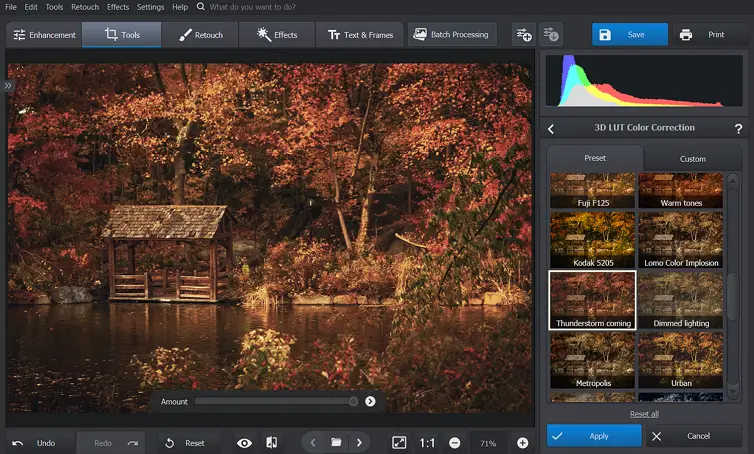Go back from 3D LUT Color Correction
754x454 pixels.
pos(551,128)
